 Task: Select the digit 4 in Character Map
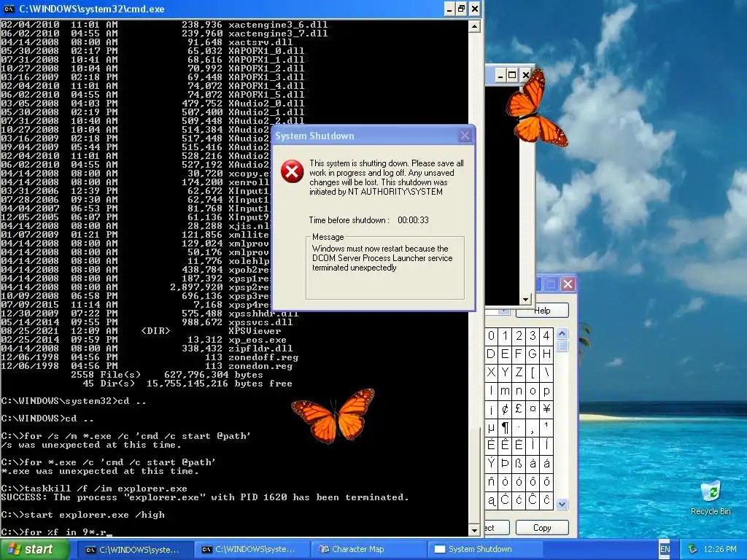[546, 335]
